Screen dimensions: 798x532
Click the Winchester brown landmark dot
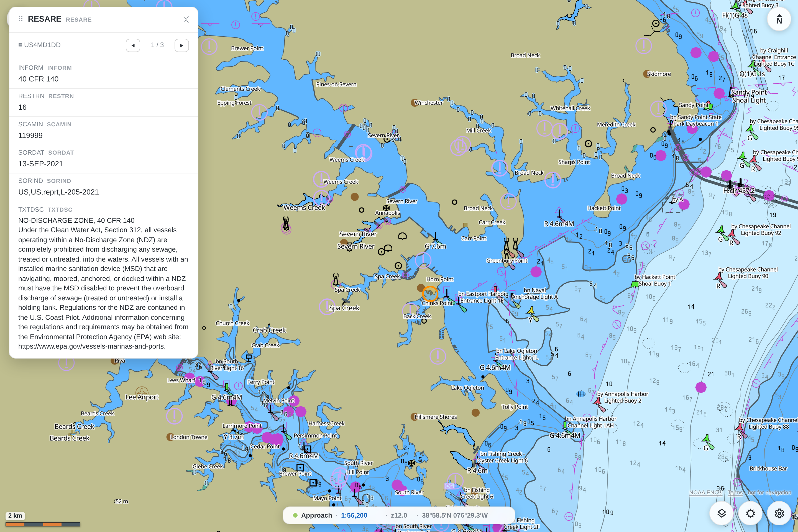414,103
